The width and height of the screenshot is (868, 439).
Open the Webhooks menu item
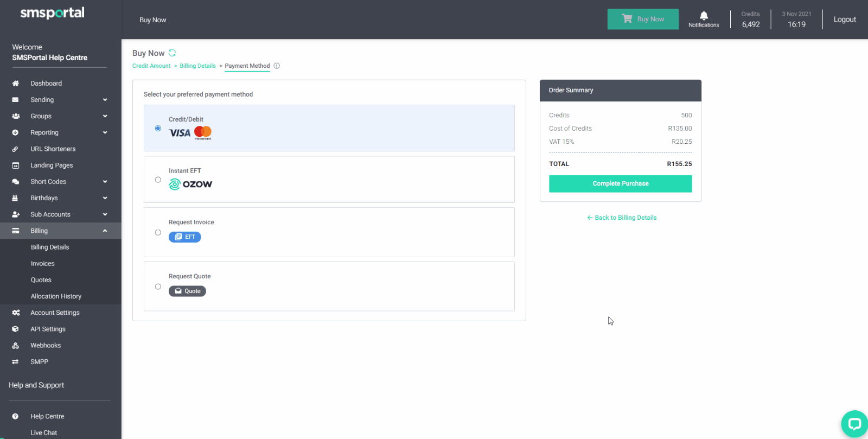coord(46,346)
